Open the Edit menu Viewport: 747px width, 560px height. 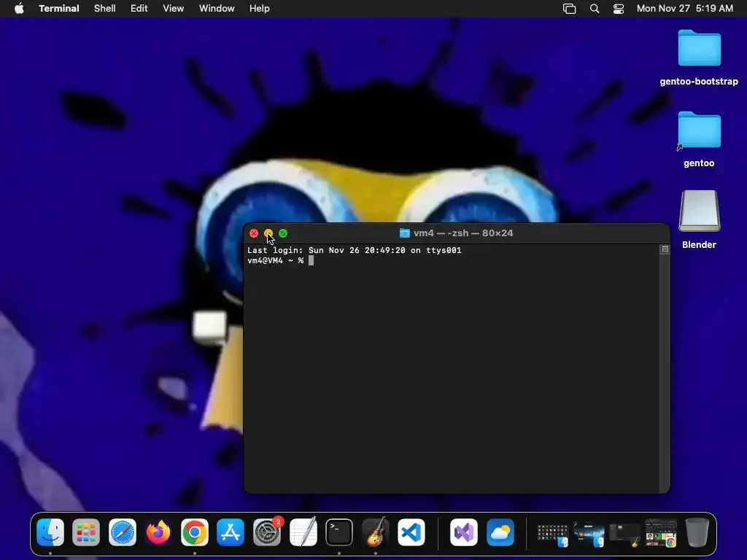pyautogui.click(x=139, y=9)
